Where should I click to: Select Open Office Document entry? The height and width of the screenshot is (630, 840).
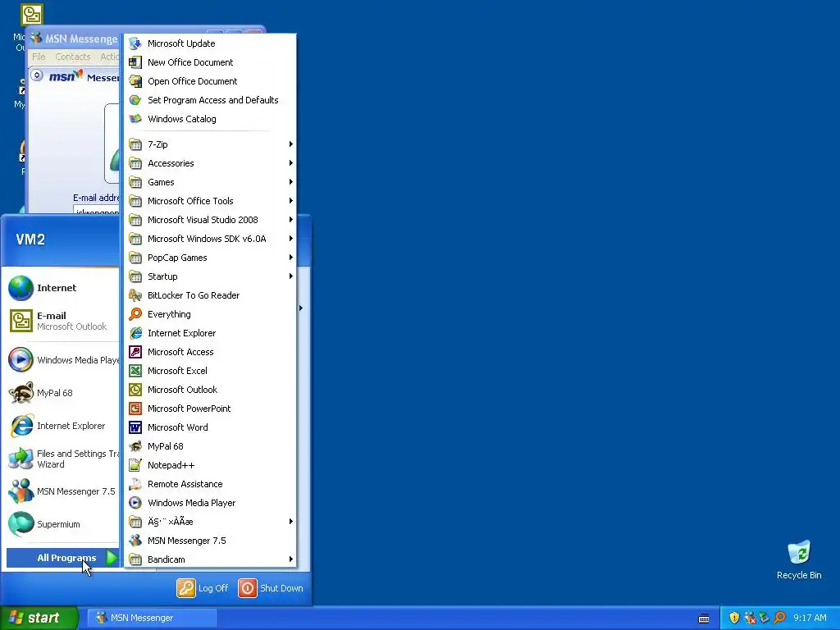[210, 81]
